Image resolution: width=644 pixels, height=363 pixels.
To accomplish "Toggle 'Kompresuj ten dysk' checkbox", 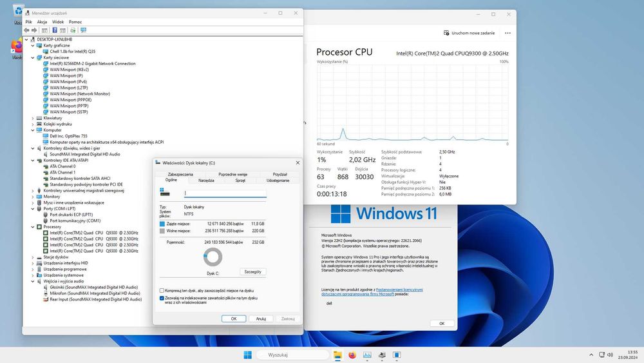I will (162, 291).
